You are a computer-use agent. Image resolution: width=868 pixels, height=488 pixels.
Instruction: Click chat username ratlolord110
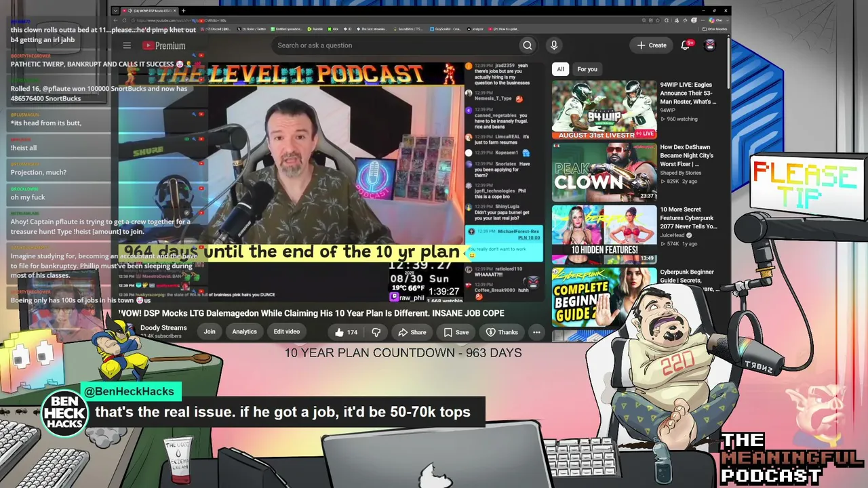coord(509,269)
